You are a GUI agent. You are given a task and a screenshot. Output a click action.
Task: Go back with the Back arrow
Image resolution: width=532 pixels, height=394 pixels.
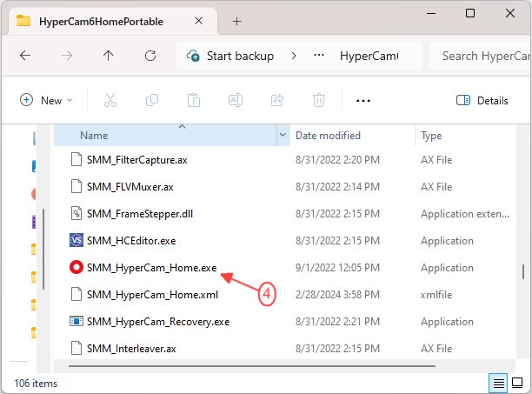pos(25,56)
